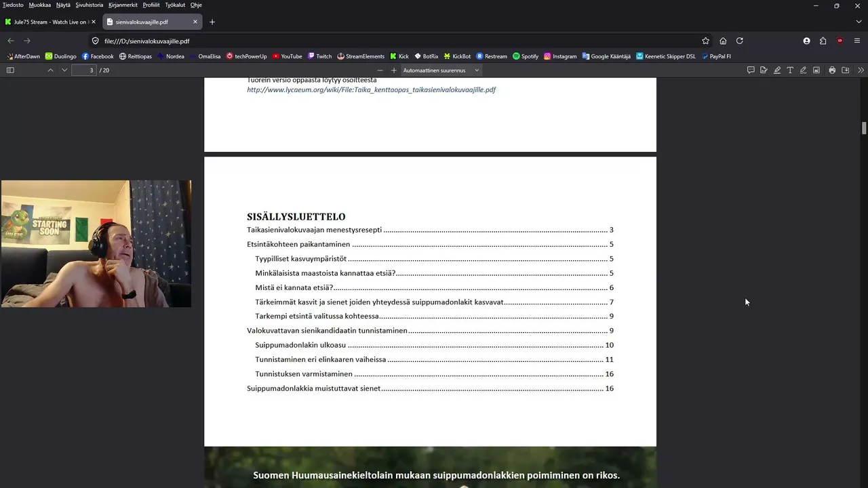Save the PDF document
Image resolution: width=868 pixels, height=488 pixels.
coord(846,70)
